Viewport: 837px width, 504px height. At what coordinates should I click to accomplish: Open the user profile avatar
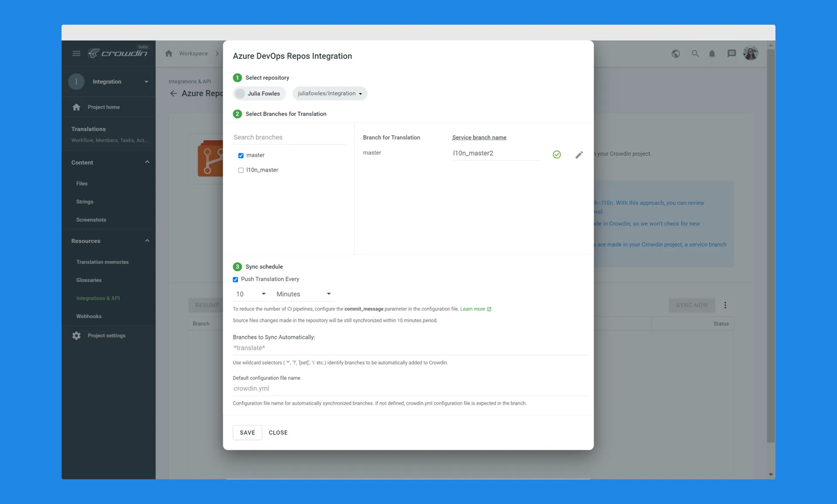(x=751, y=53)
